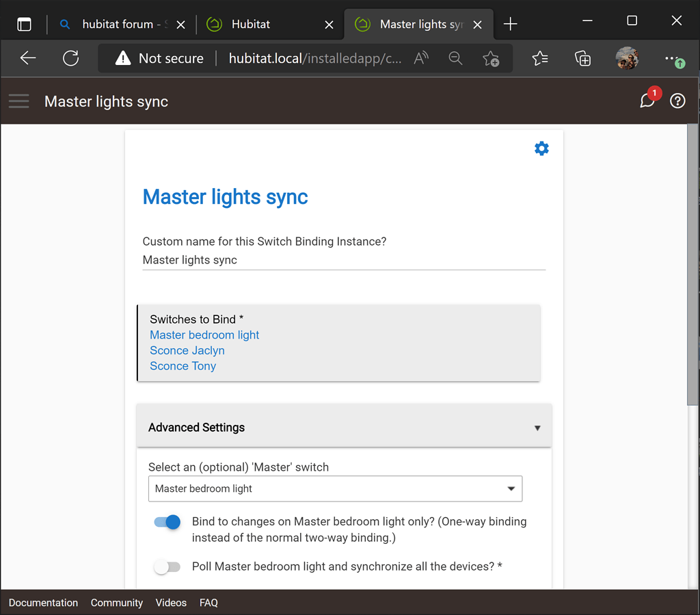This screenshot has height=615, width=700.
Task: Open the Documentation footer link
Action: click(x=43, y=603)
